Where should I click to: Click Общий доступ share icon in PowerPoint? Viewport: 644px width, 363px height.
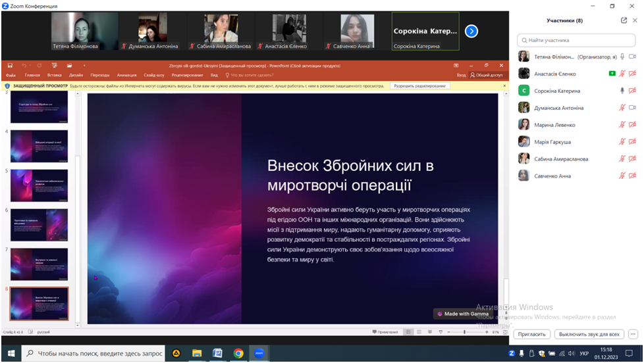487,76
